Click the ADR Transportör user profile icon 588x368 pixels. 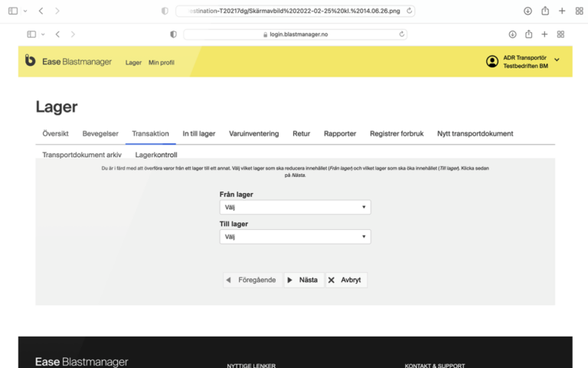coord(492,61)
